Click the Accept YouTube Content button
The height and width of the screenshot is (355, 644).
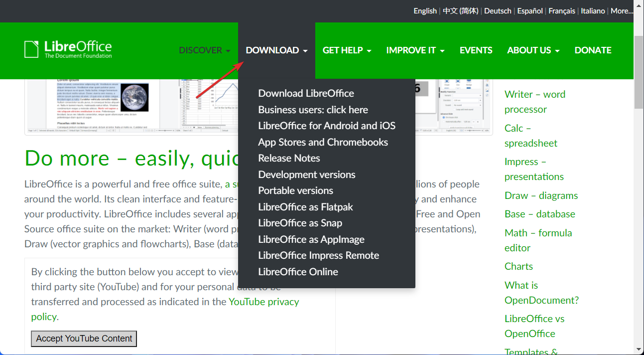coord(84,339)
